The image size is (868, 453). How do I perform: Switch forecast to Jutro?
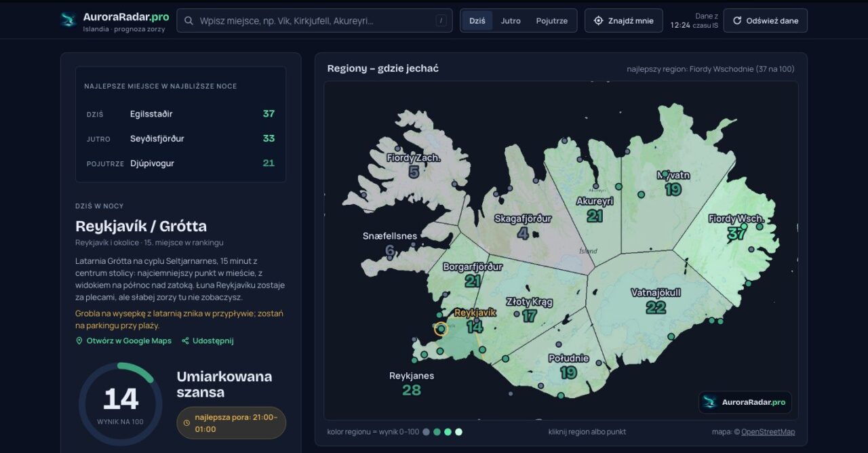pos(511,20)
